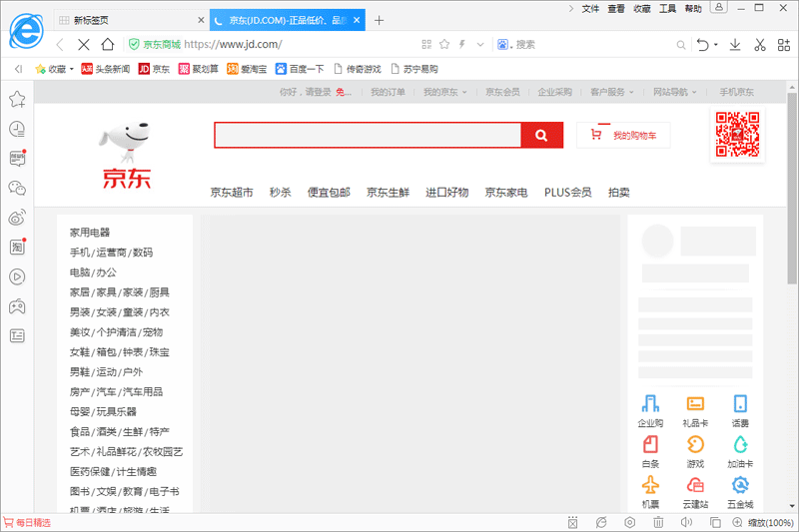Collapse bookmarks bar with left arrow icon
This screenshot has height=532, width=799.
pyautogui.click(x=19, y=69)
